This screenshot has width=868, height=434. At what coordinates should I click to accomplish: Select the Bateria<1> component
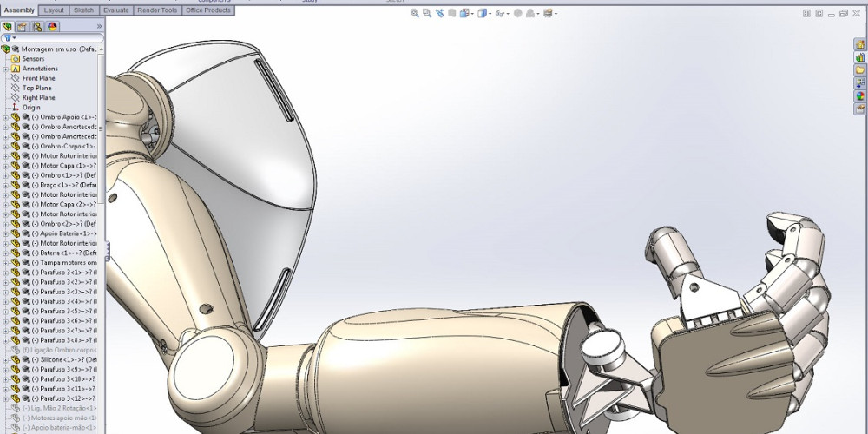[x=63, y=253]
